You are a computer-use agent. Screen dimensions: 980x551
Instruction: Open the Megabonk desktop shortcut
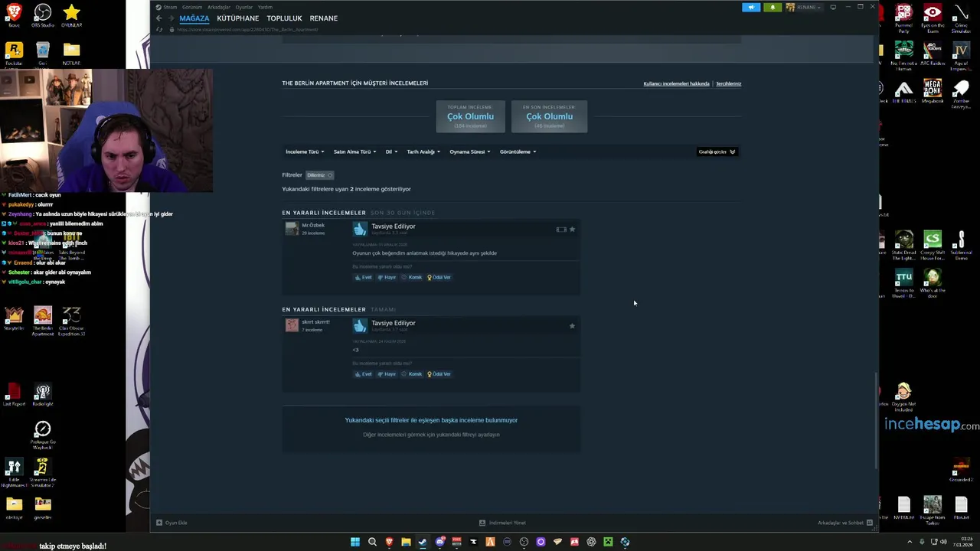pos(933,90)
